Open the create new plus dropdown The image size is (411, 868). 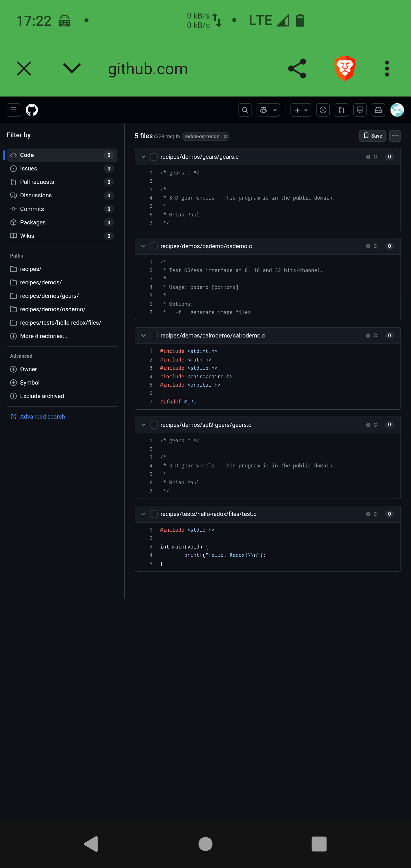pos(301,110)
